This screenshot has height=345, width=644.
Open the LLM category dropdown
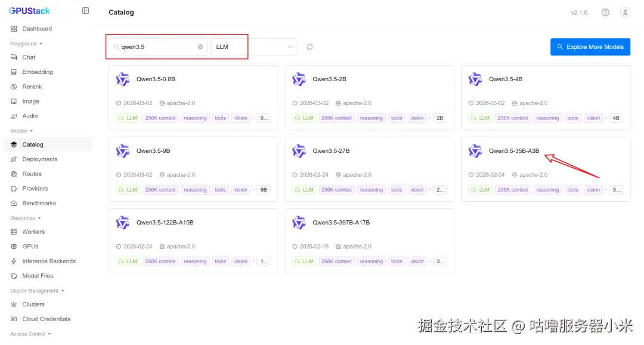254,47
